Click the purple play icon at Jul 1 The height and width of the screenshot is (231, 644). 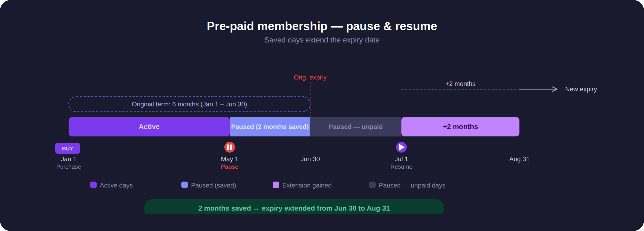click(401, 147)
